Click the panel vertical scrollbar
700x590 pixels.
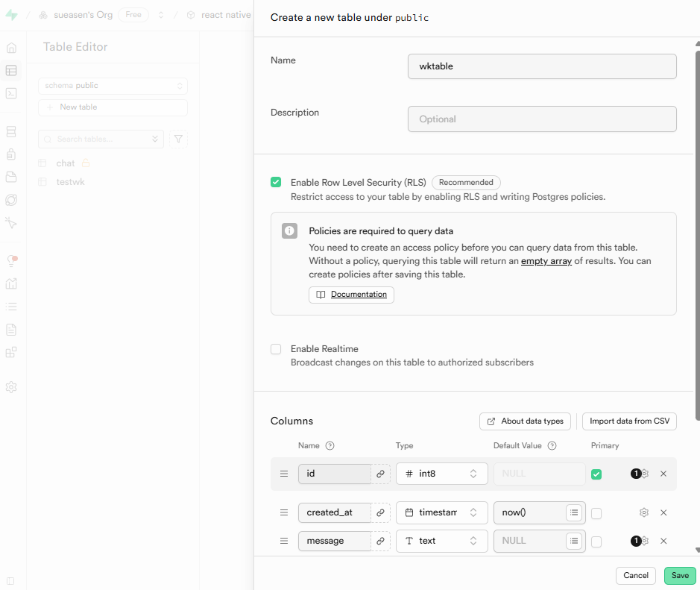(697, 236)
